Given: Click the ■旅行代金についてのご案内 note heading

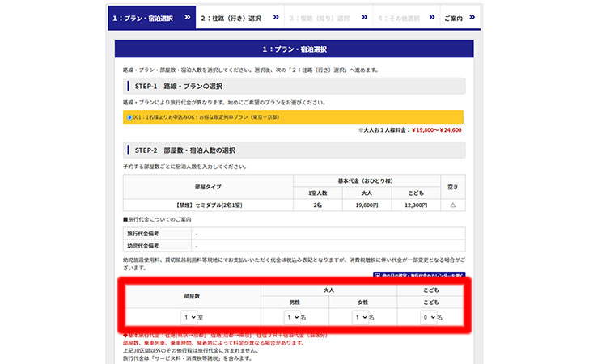Looking at the screenshot, I should pos(157,219).
